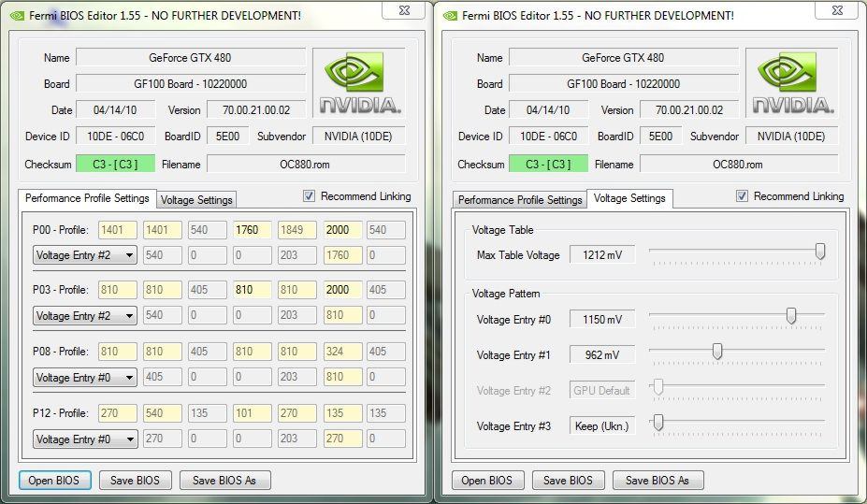Click the NVIDIA logo in the left window
This screenshot has width=867, height=504.
pos(359,83)
